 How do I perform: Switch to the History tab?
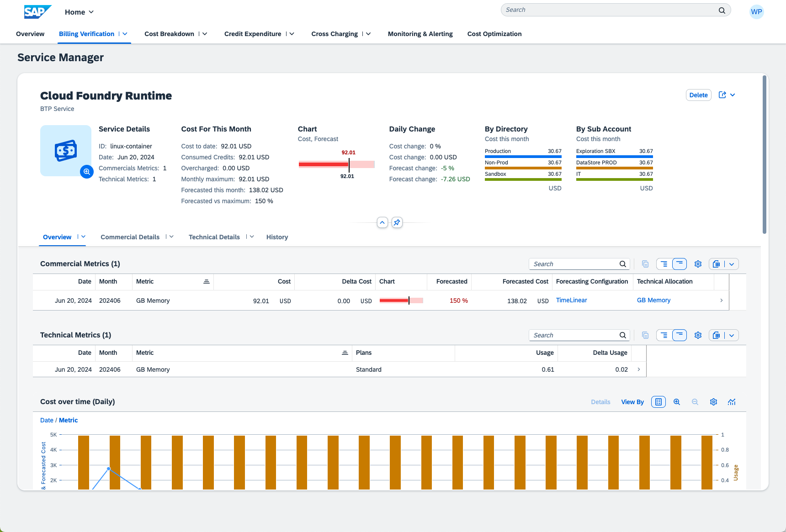pyautogui.click(x=277, y=237)
